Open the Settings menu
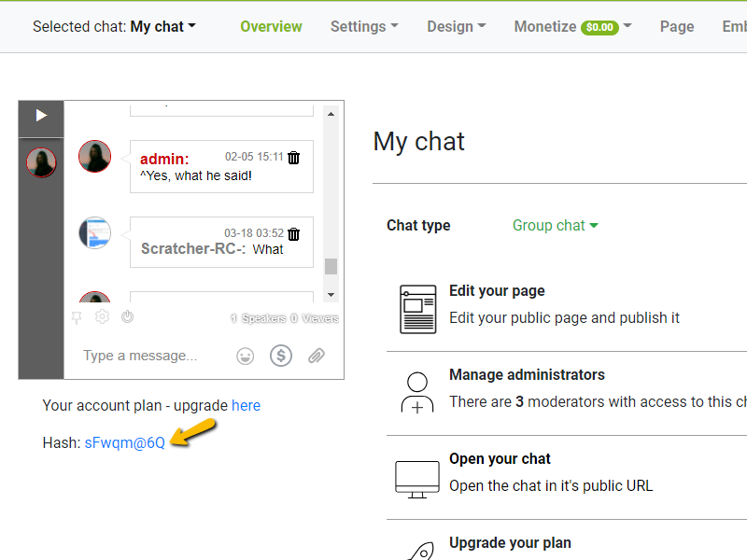This screenshot has width=747, height=560. click(x=363, y=26)
